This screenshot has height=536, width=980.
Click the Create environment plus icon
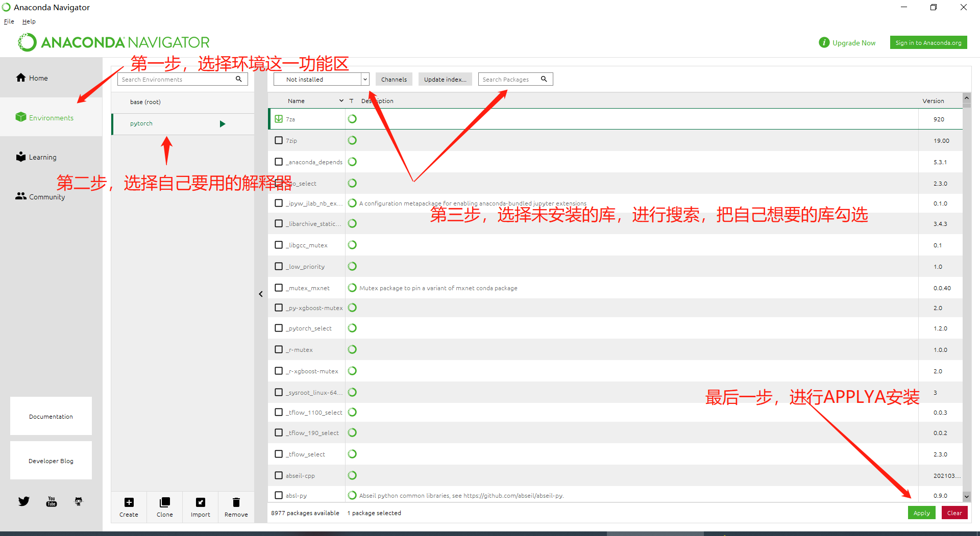(129, 502)
